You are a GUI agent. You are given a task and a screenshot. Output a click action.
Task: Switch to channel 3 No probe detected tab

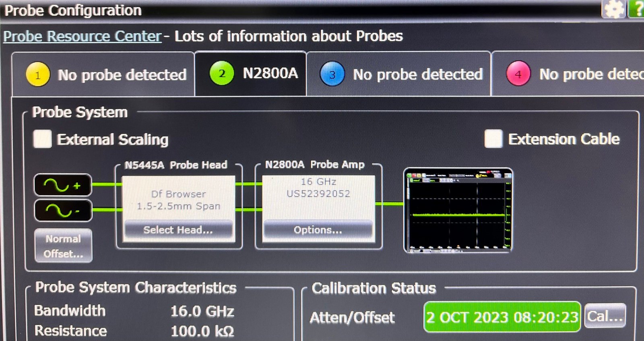click(x=398, y=74)
